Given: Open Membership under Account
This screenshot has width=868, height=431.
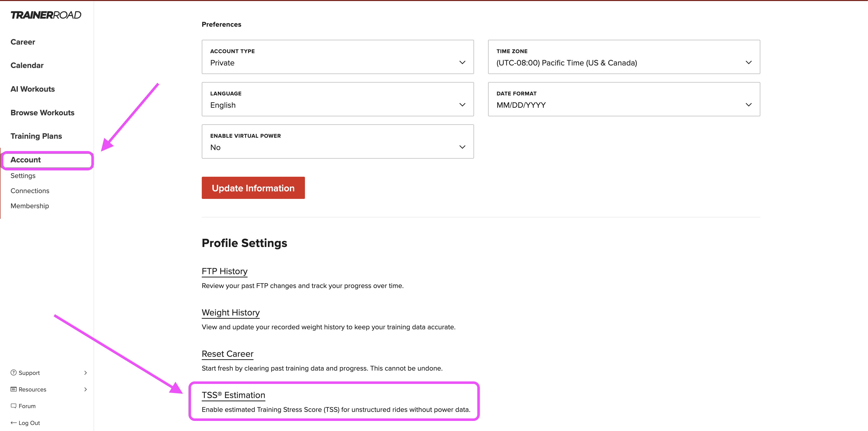Looking at the screenshot, I should coord(30,206).
